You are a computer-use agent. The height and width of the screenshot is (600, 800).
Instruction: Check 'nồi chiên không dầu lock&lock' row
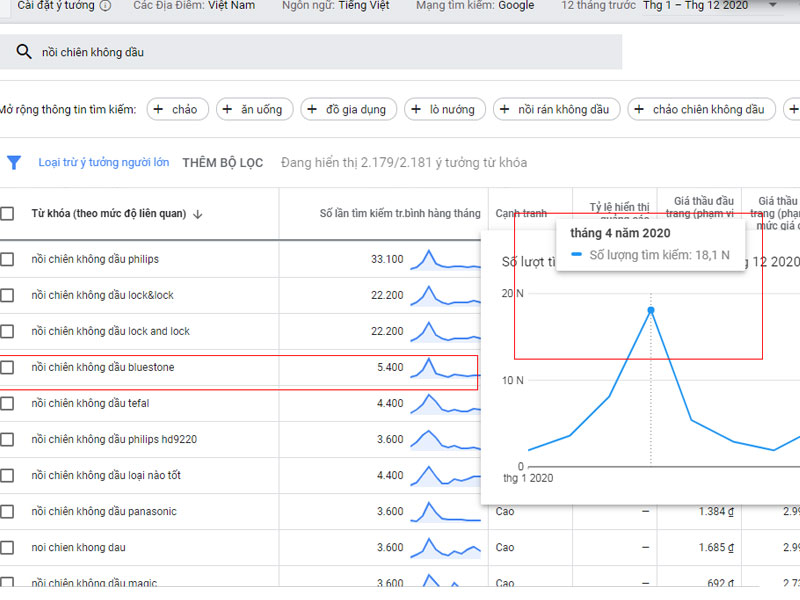pyautogui.click(x=7, y=295)
